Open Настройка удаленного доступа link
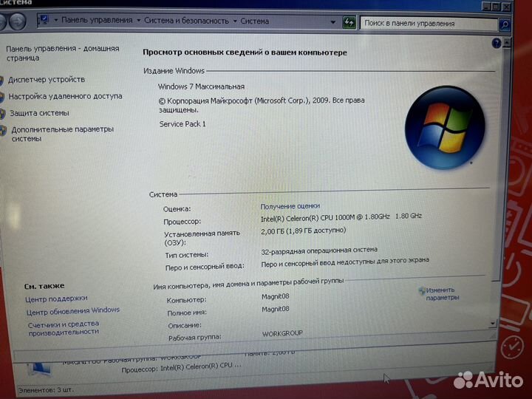532x399 pixels. (65, 96)
